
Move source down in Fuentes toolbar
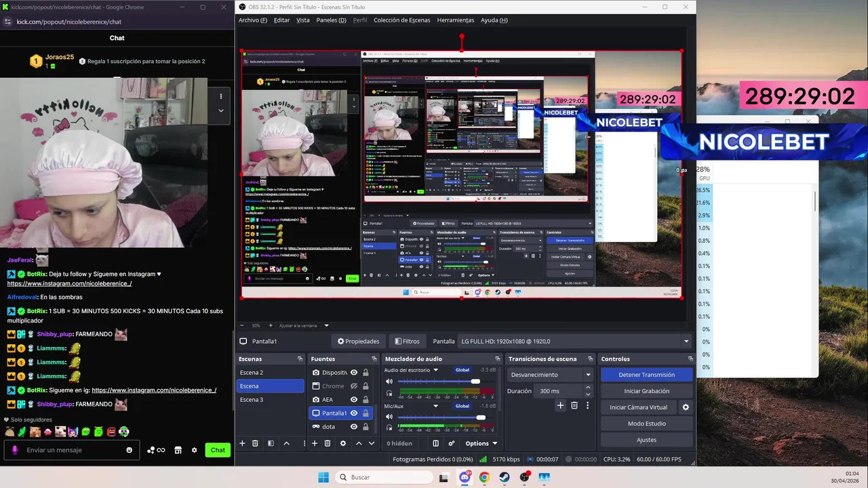pos(371,443)
